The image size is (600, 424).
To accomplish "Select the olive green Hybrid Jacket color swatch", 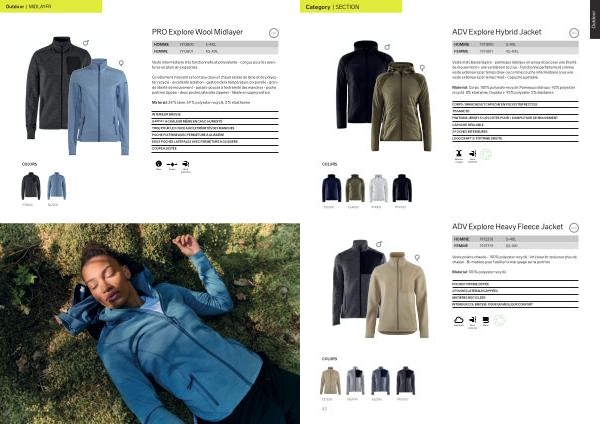I will 355,188.
